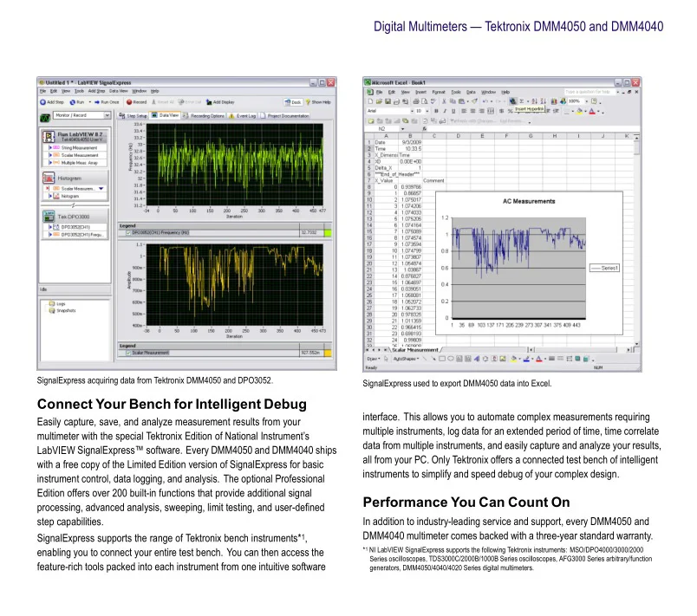This screenshot has height=616, width=697.
Task: Click the Scalar Measurement sheet tab
Action: tap(414, 350)
